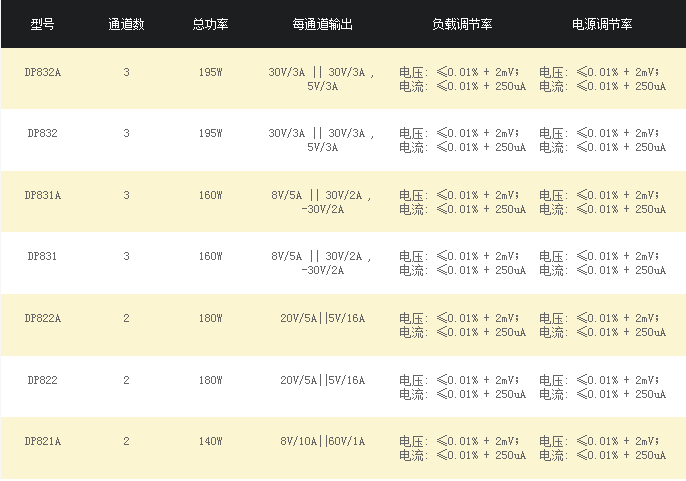Click the 通道数 column header

(x=126, y=24)
